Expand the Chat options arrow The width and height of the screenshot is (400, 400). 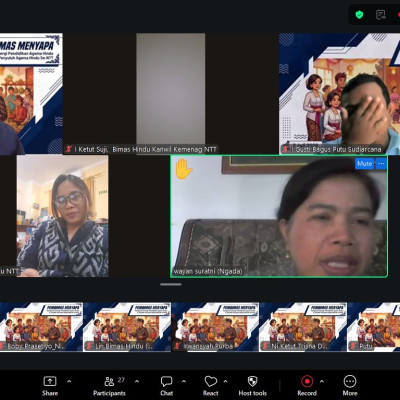tap(184, 381)
